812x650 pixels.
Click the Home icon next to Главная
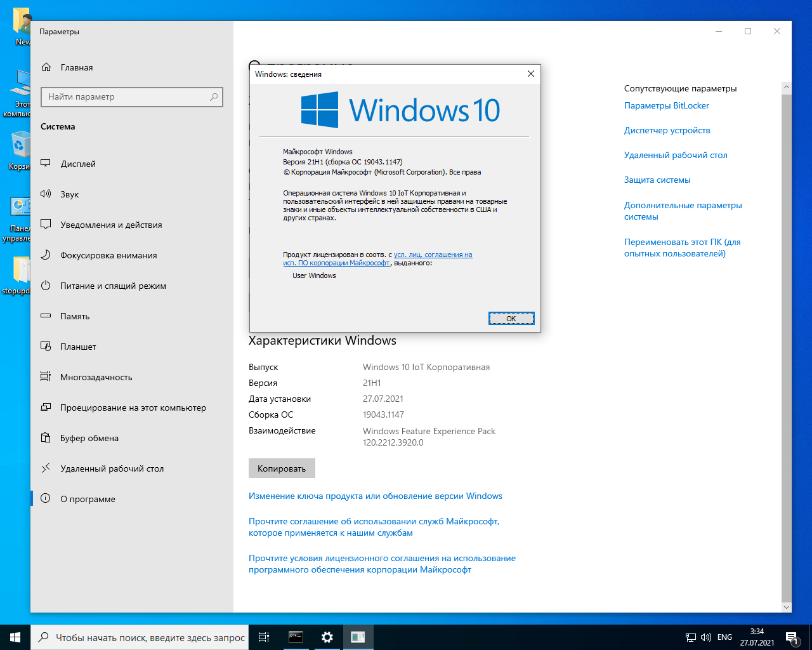click(46, 67)
